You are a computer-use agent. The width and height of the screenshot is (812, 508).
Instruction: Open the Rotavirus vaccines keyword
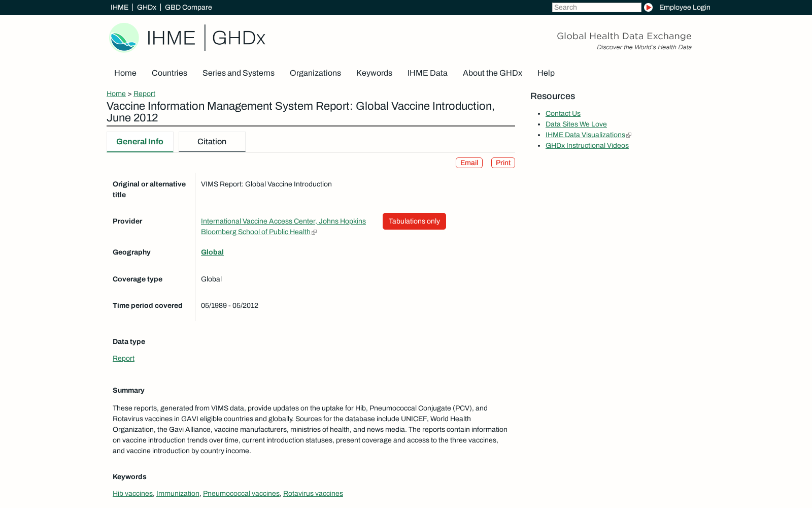pyautogui.click(x=313, y=494)
